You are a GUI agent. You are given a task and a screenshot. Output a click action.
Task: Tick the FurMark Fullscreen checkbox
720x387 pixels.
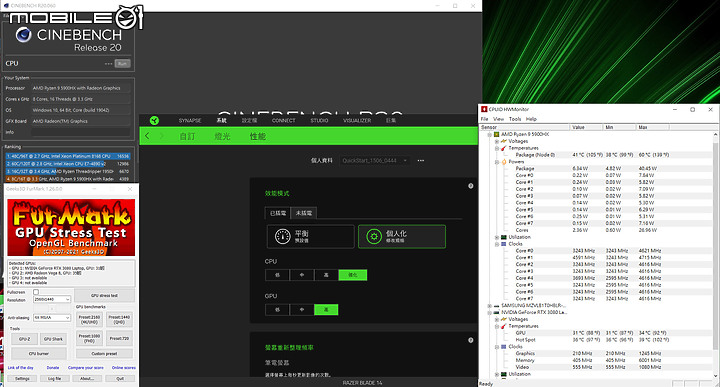point(36,292)
